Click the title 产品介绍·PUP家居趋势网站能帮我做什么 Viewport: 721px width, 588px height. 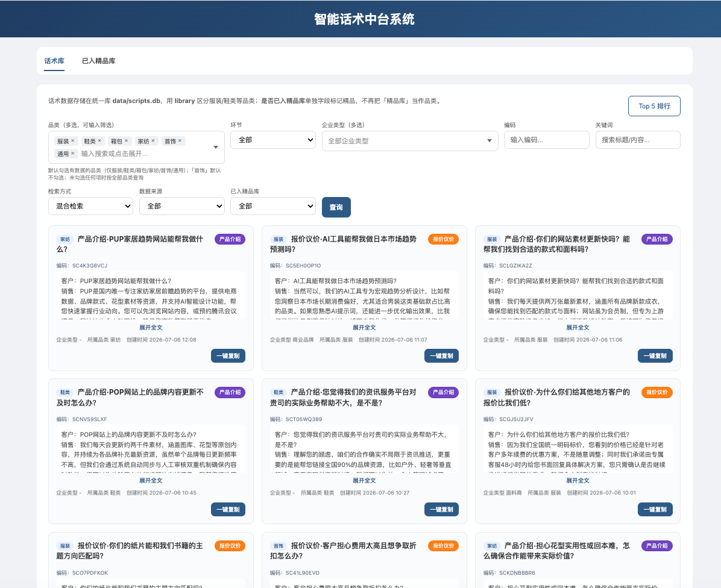coord(130,244)
